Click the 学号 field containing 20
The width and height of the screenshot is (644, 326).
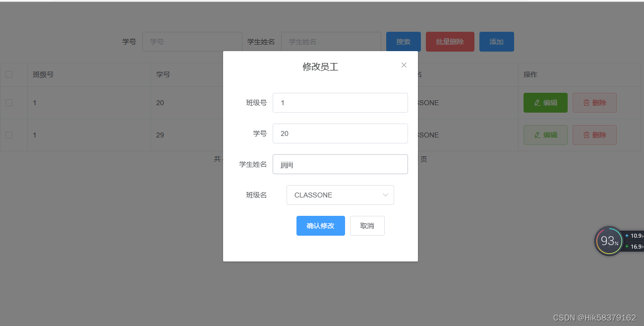point(340,133)
